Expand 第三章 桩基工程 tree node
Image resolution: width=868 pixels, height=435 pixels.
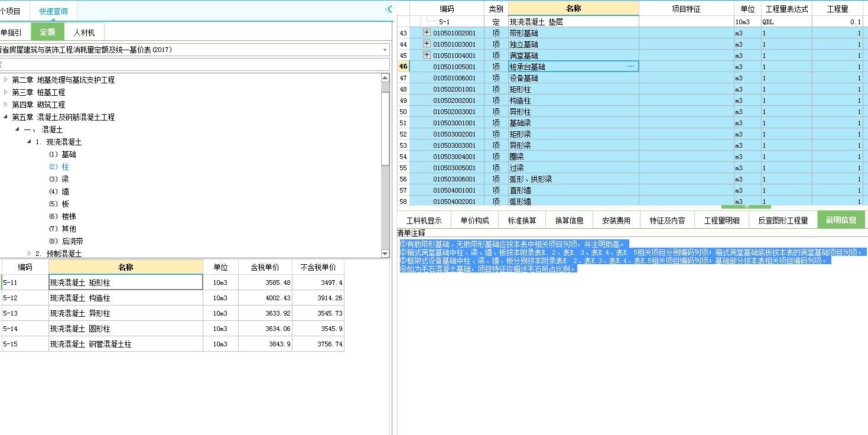(6, 92)
